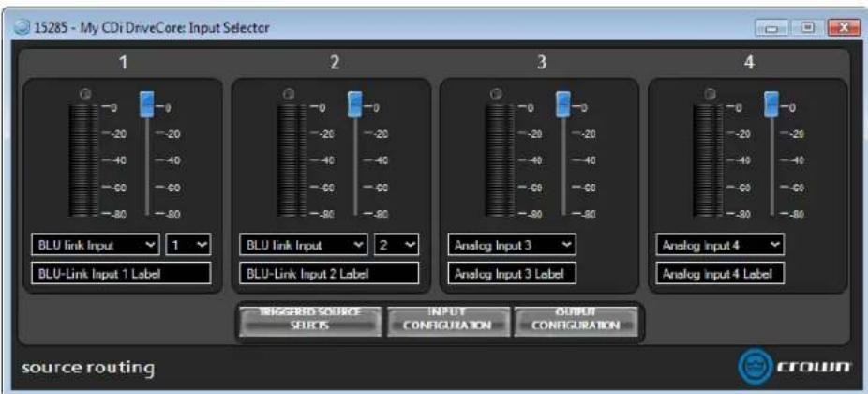
Task: Click channel 3 level meter
Action: coord(500,159)
